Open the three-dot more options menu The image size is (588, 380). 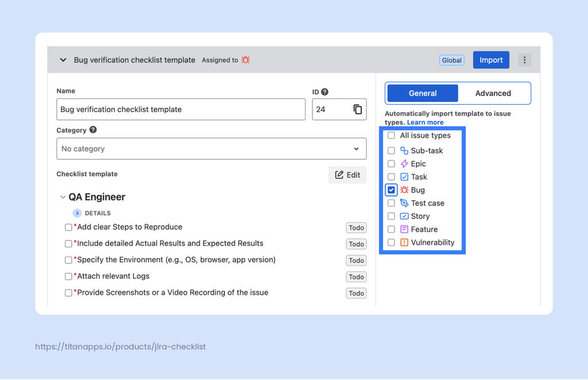[x=524, y=60]
